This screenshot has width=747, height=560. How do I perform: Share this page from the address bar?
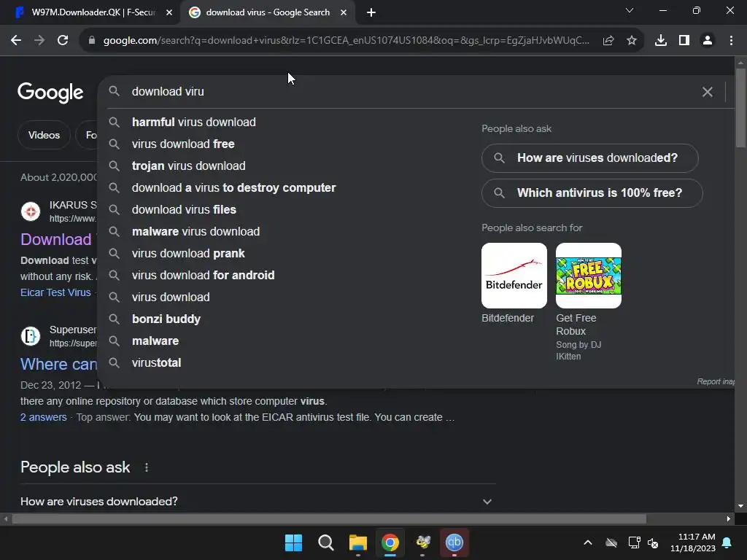point(608,41)
